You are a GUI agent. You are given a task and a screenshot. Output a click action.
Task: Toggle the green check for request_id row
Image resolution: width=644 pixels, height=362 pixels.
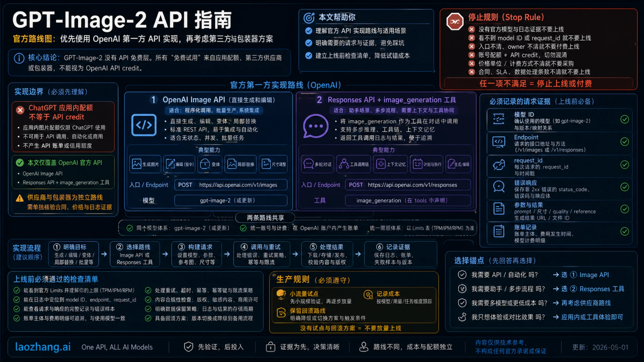[625, 164]
